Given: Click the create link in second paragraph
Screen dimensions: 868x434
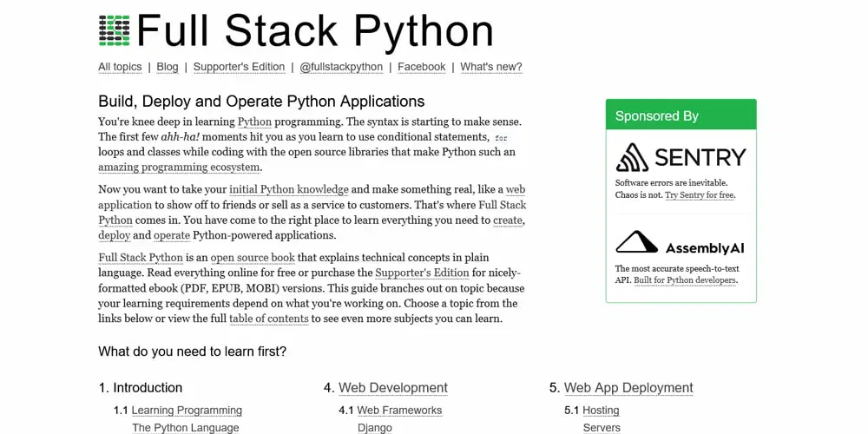Looking at the screenshot, I should coord(508,220).
